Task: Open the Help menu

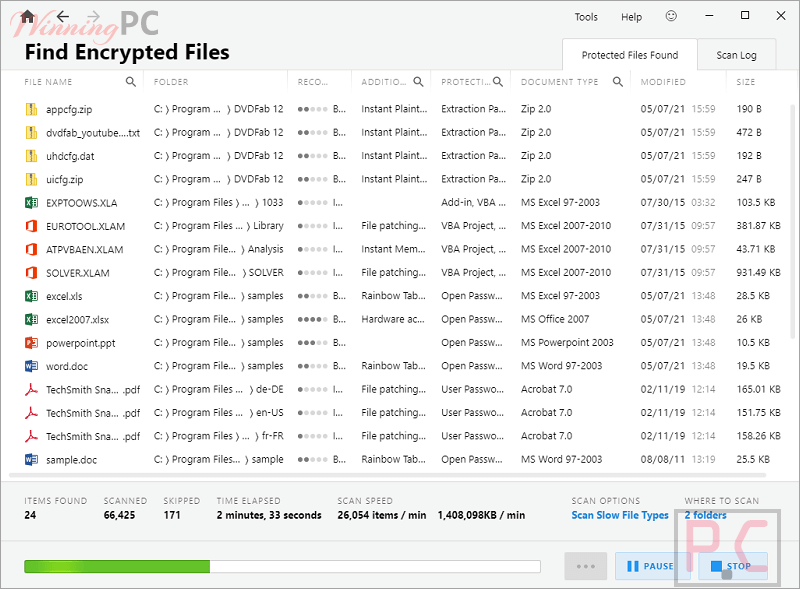Action: pyautogui.click(x=631, y=17)
